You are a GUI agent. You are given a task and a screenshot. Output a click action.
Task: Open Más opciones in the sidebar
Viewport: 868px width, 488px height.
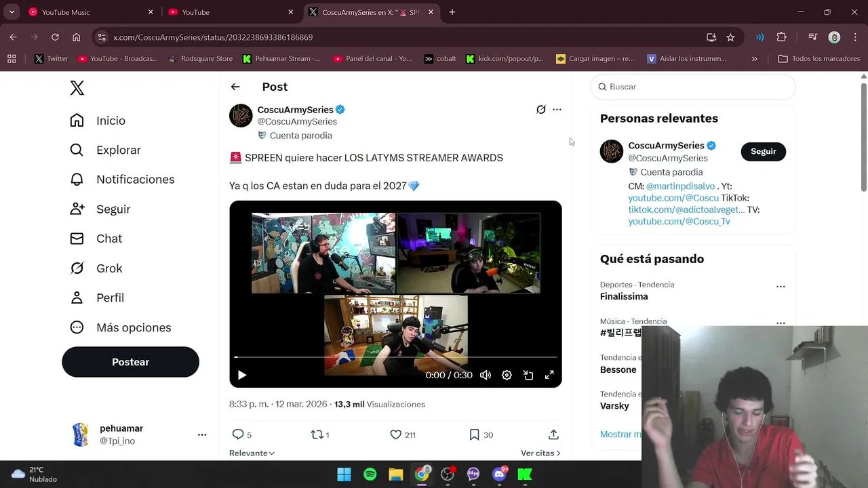[x=120, y=327]
